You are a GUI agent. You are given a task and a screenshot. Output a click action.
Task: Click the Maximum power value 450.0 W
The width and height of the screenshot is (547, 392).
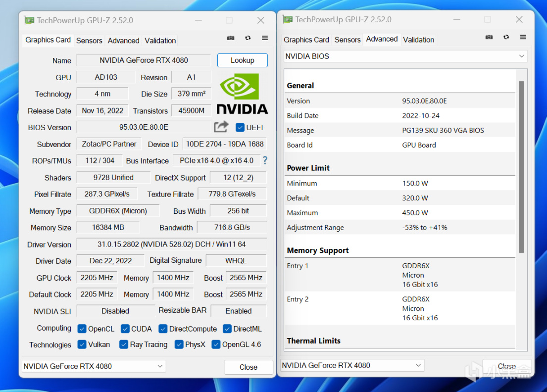[415, 213]
